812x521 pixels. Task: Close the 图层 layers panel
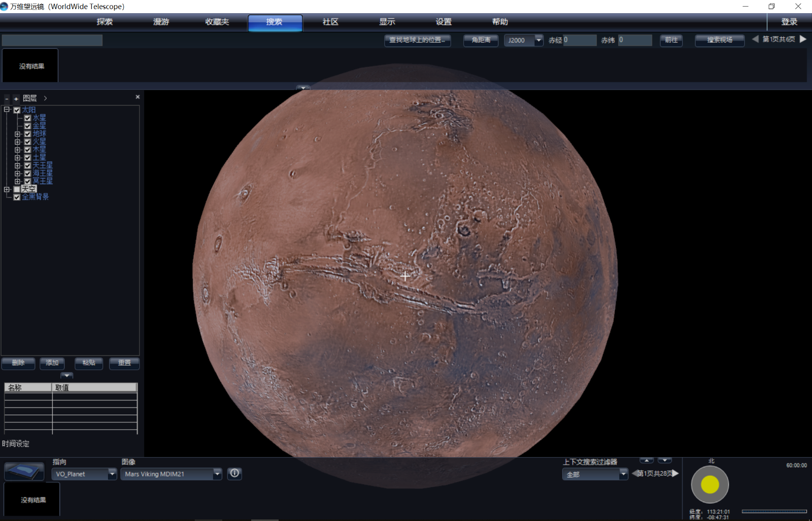[x=138, y=97]
